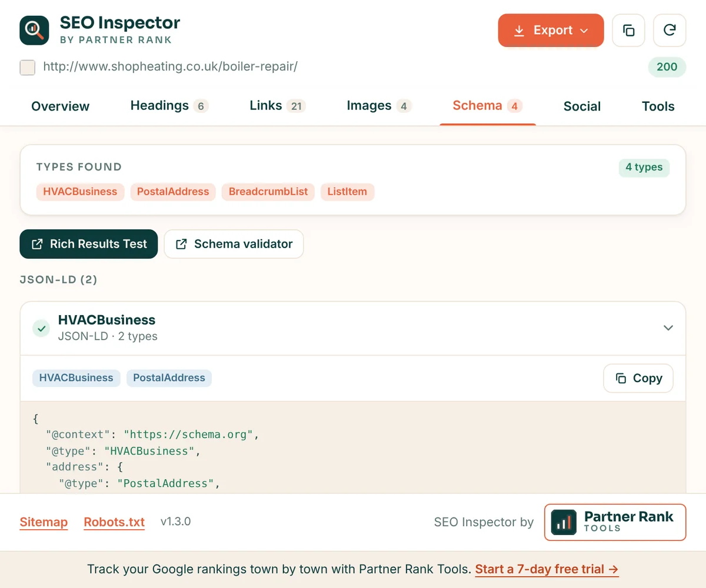The height and width of the screenshot is (588, 706).
Task: Click the JSON-LD (2) section label
Action: (58, 280)
